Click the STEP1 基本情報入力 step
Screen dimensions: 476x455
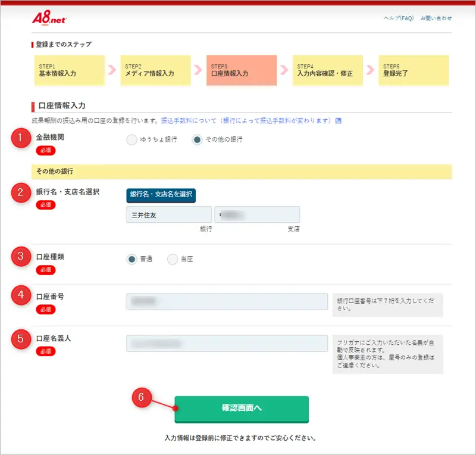coord(69,70)
